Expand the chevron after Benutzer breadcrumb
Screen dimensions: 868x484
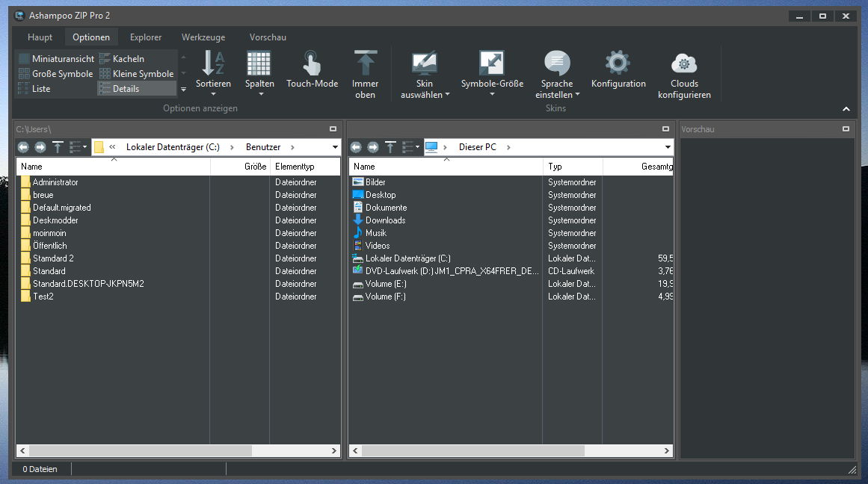pos(292,147)
